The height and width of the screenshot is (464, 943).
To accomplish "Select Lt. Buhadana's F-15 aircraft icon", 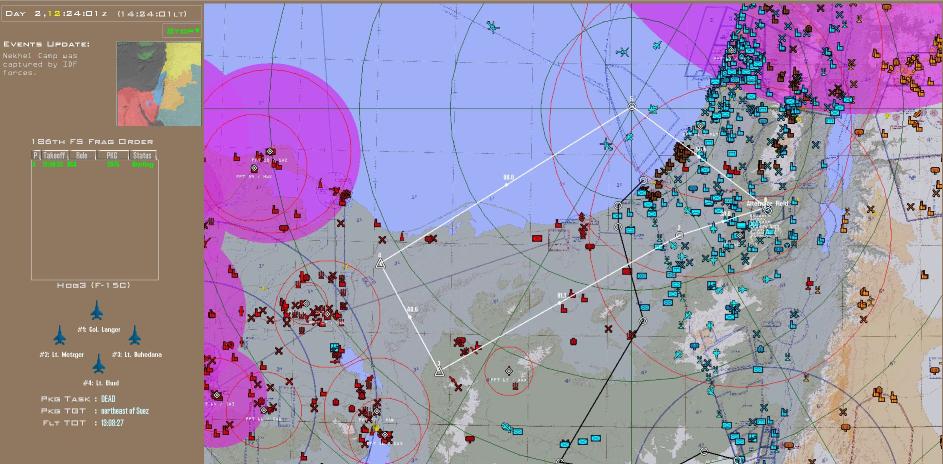I will point(135,336).
